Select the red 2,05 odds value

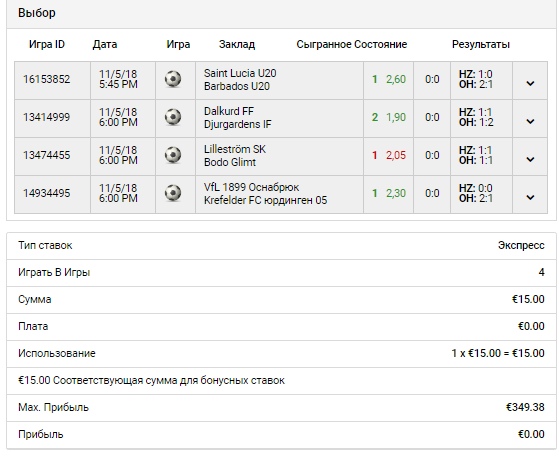(396, 155)
